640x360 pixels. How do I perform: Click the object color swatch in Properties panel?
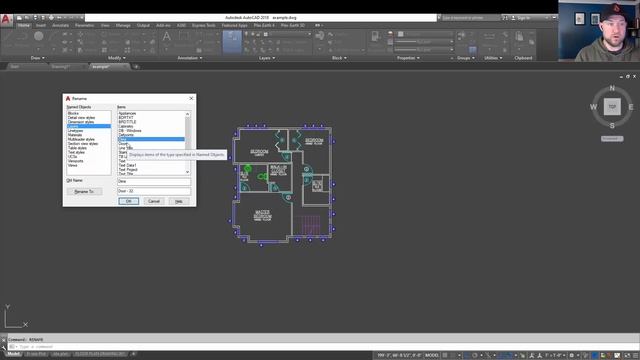pos(400,34)
